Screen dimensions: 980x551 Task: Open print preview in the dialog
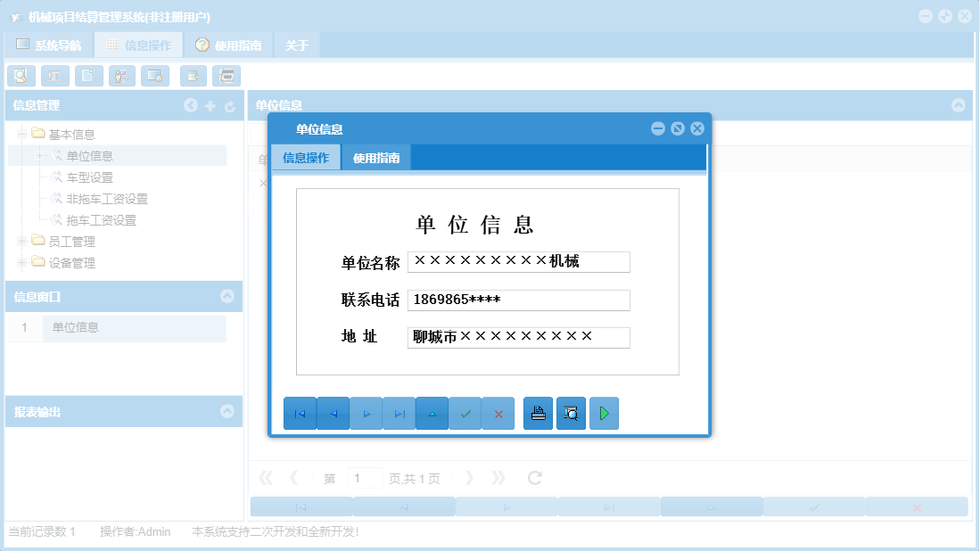(x=571, y=413)
